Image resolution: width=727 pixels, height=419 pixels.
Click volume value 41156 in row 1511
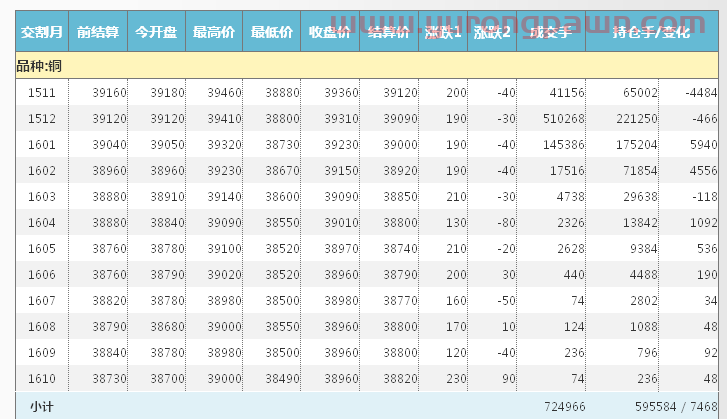coord(566,93)
